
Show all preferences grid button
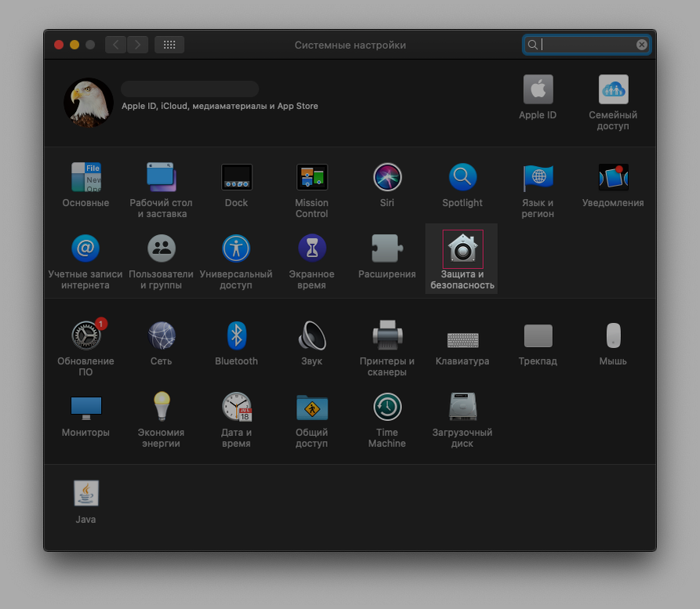(x=169, y=45)
